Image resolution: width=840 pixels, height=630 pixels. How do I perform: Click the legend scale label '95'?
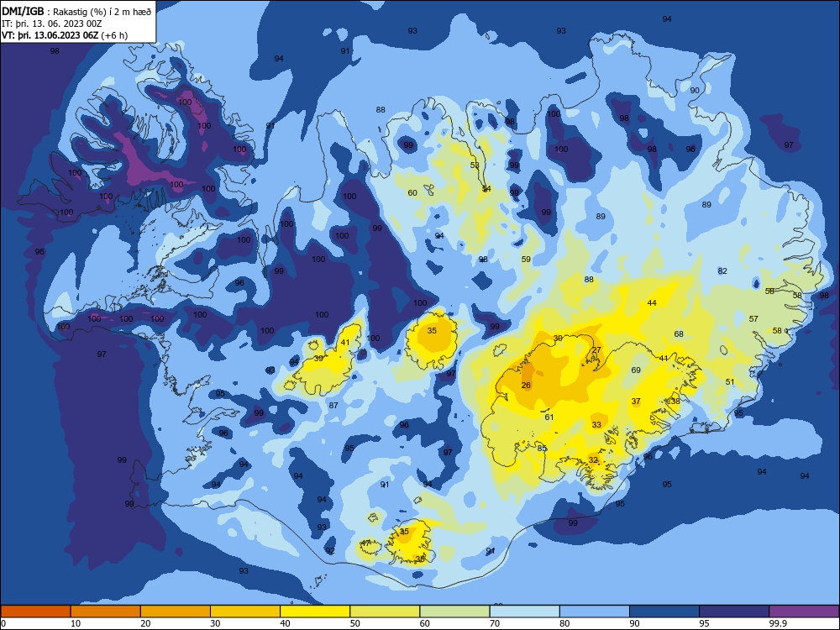click(704, 623)
